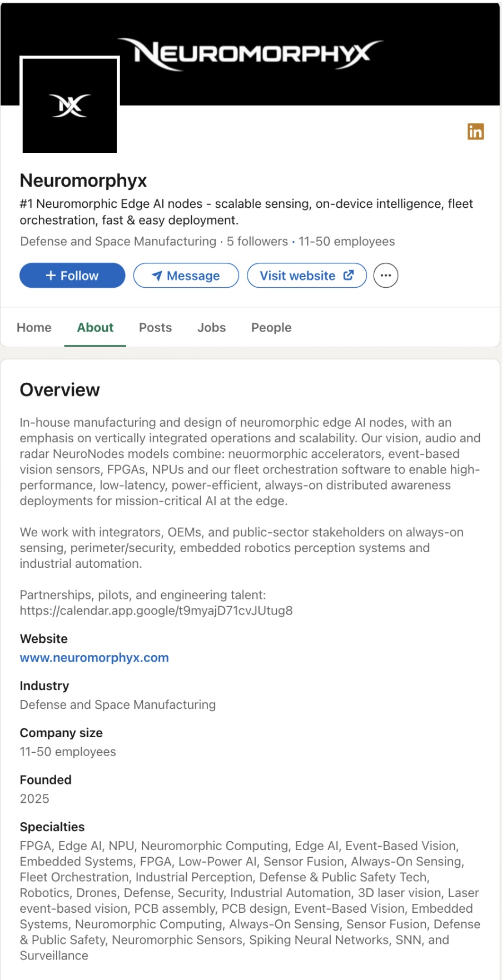Open the www.neuromorphyx.com website link
The image size is (502, 980).
tap(94, 658)
